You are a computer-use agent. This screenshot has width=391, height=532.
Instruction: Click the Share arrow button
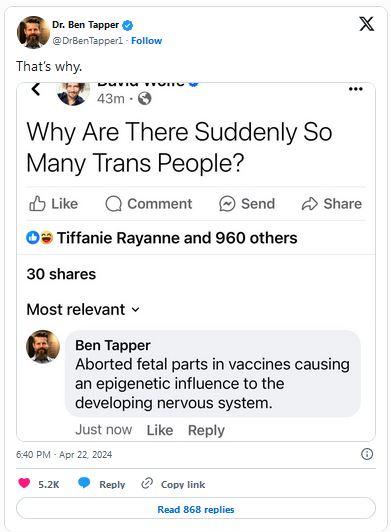332,204
